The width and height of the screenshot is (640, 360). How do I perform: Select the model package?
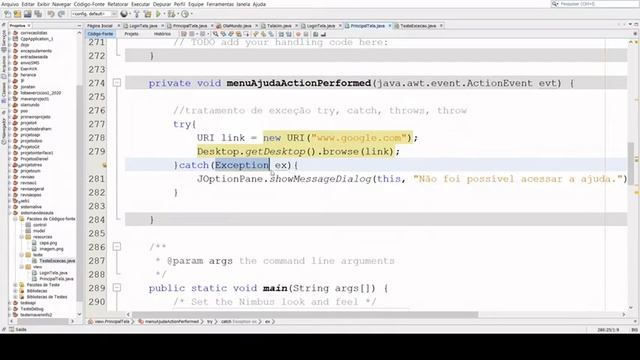(x=39, y=231)
